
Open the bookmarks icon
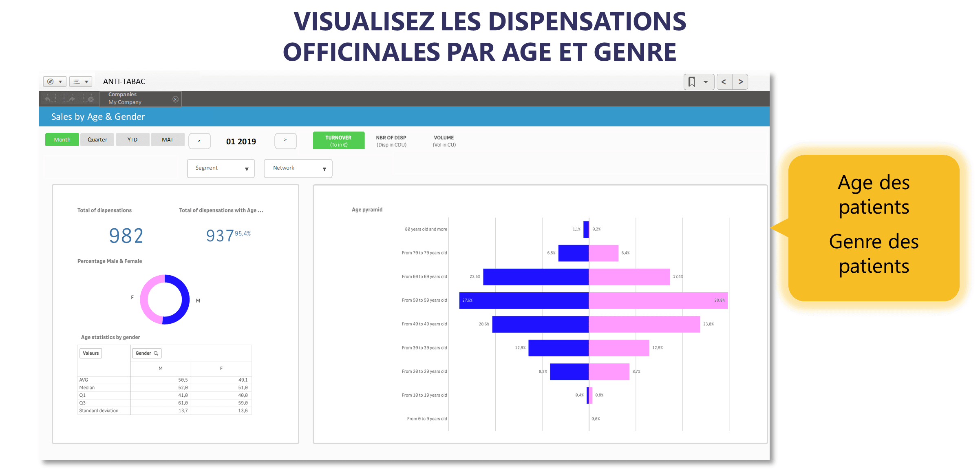[699, 82]
